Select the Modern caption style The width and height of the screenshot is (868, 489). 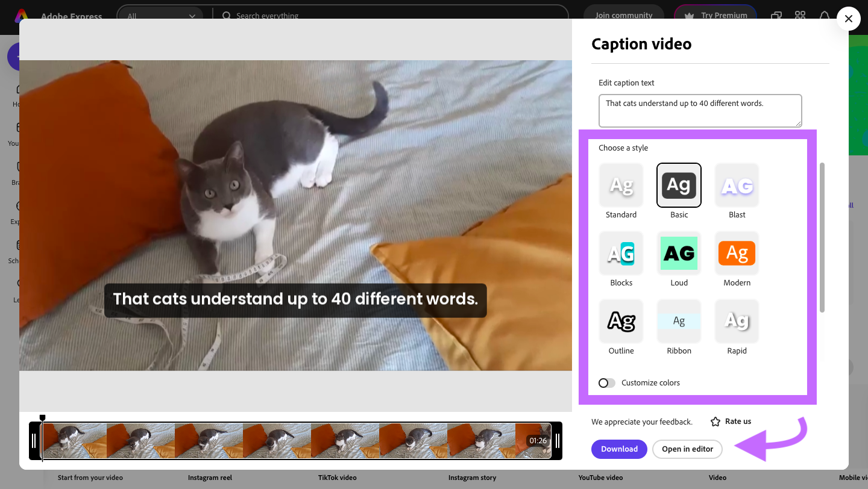click(737, 253)
